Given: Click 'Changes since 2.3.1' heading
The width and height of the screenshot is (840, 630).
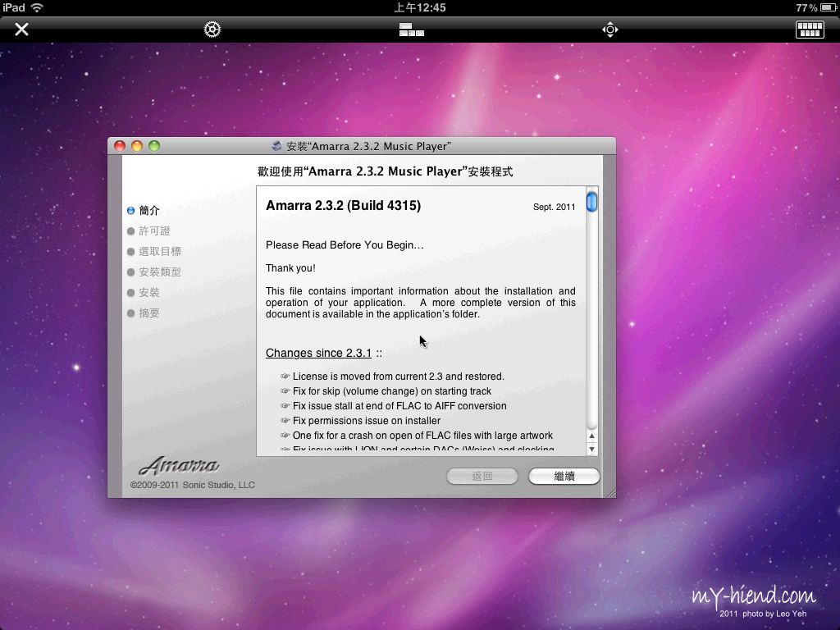Looking at the screenshot, I should [x=318, y=353].
